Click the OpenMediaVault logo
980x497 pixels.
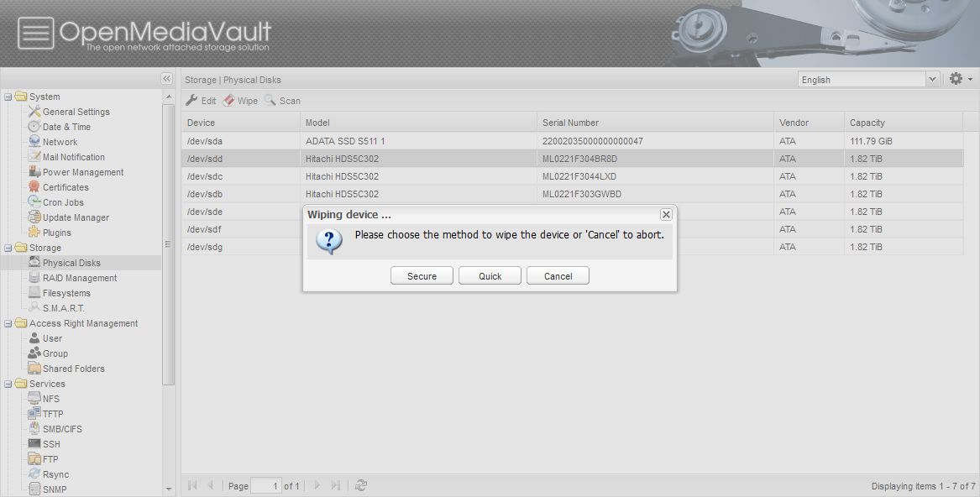coord(144,34)
